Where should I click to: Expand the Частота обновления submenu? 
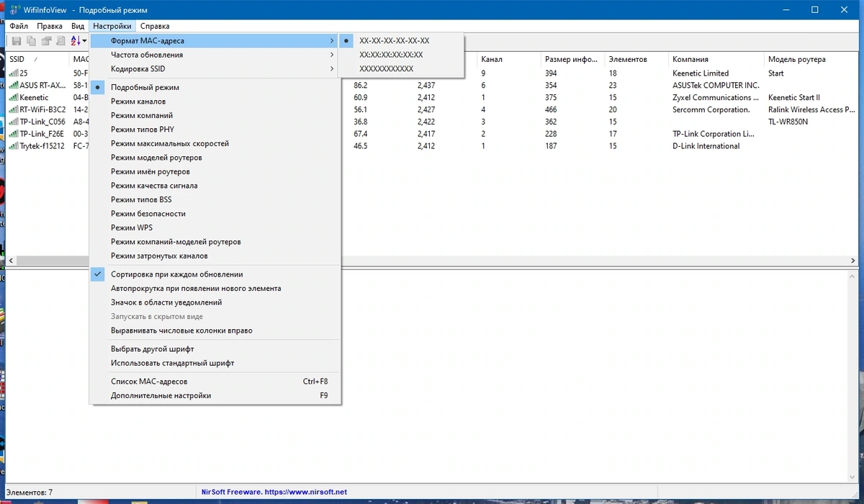click(215, 55)
